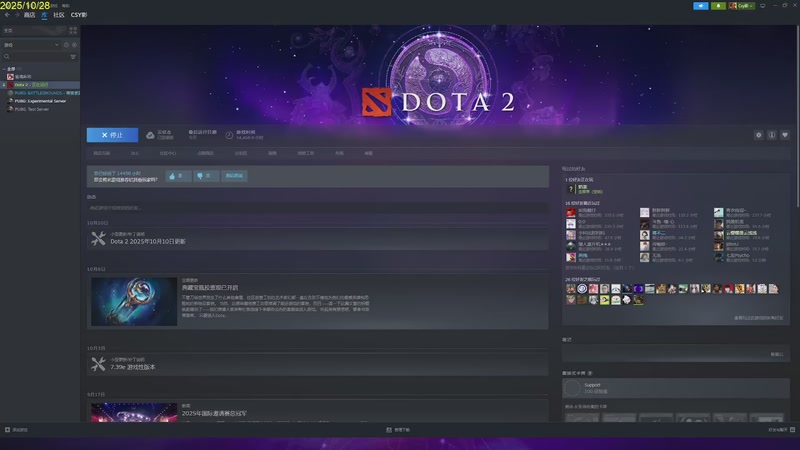Viewport: 800px width, 450px height.
Task: Click the forward navigation arrow
Action: pyautogui.click(x=17, y=15)
